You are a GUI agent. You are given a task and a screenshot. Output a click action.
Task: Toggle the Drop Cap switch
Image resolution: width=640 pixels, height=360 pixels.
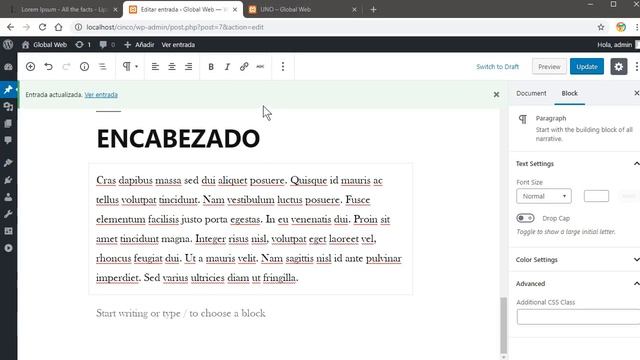(x=525, y=218)
